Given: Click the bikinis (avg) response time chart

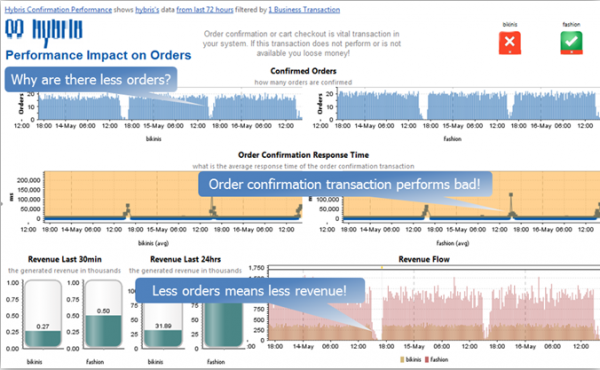Looking at the screenshot, I should (173, 197).
